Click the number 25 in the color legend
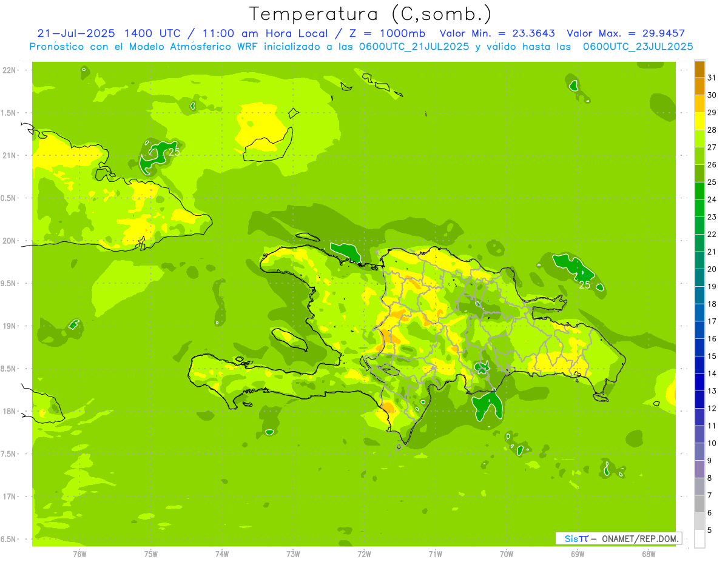The image size is (728, 562). point(712,182)
